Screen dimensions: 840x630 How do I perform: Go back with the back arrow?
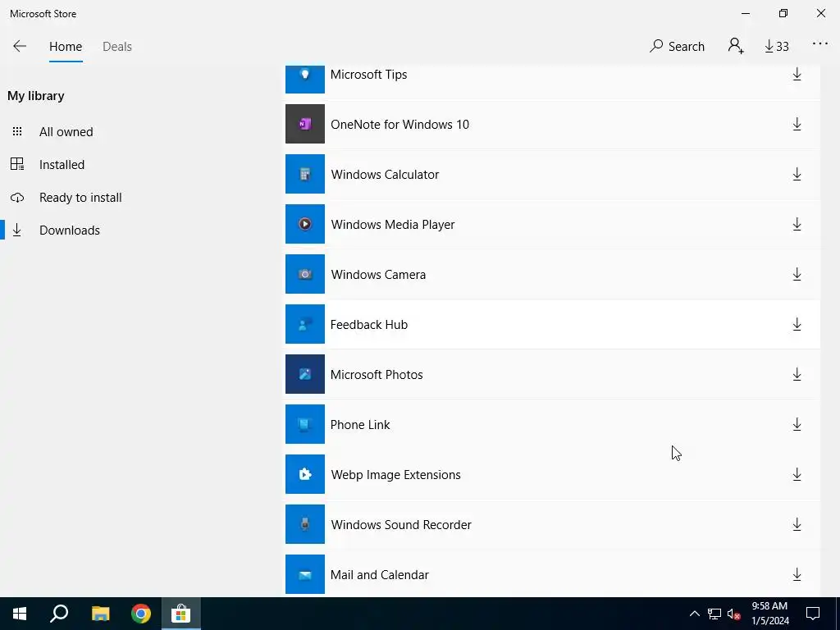(20, 46)
